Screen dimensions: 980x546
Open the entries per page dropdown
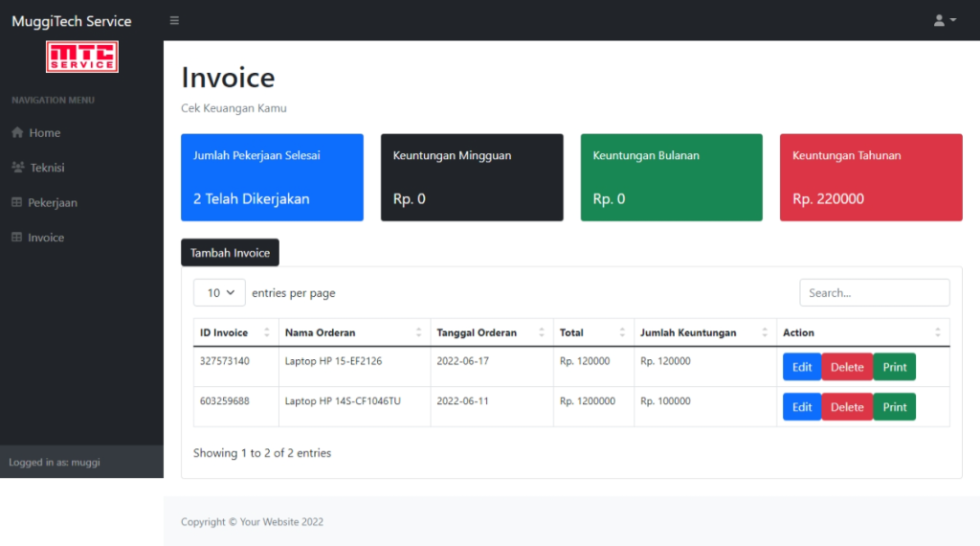tap(219, 293)
